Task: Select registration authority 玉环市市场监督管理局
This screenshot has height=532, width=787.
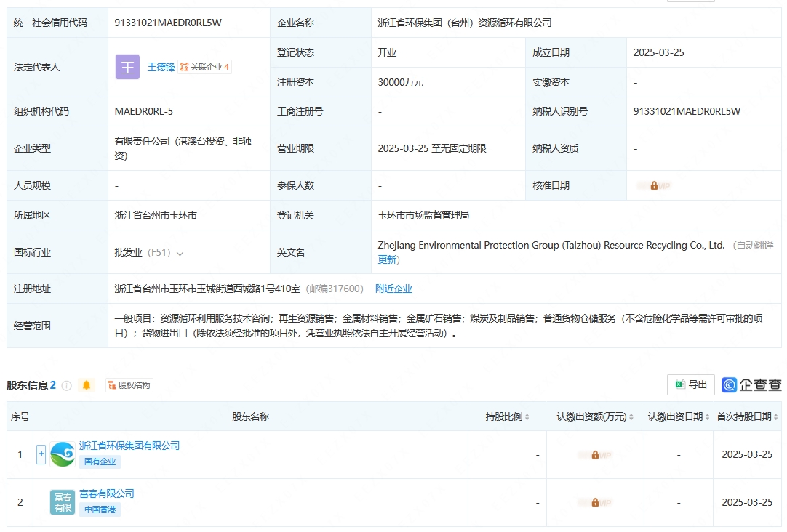Action: pos(423,215)
